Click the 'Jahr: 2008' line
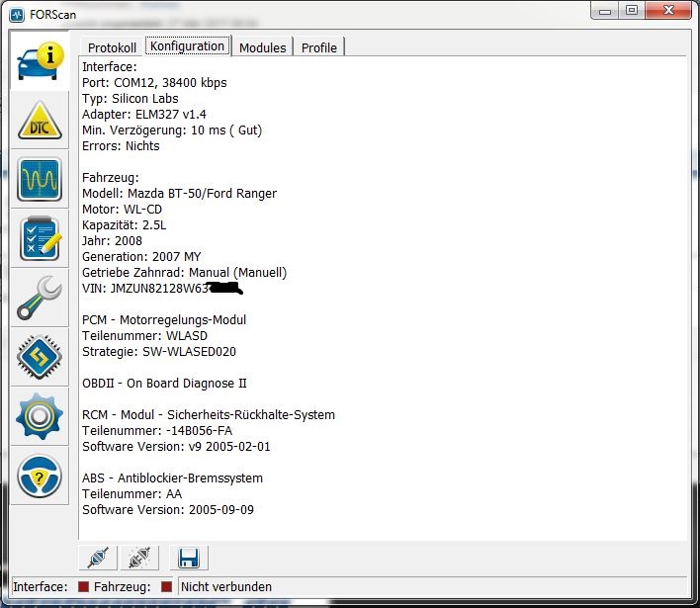This screenshot has height=608, width=700. tap(112, 240)
